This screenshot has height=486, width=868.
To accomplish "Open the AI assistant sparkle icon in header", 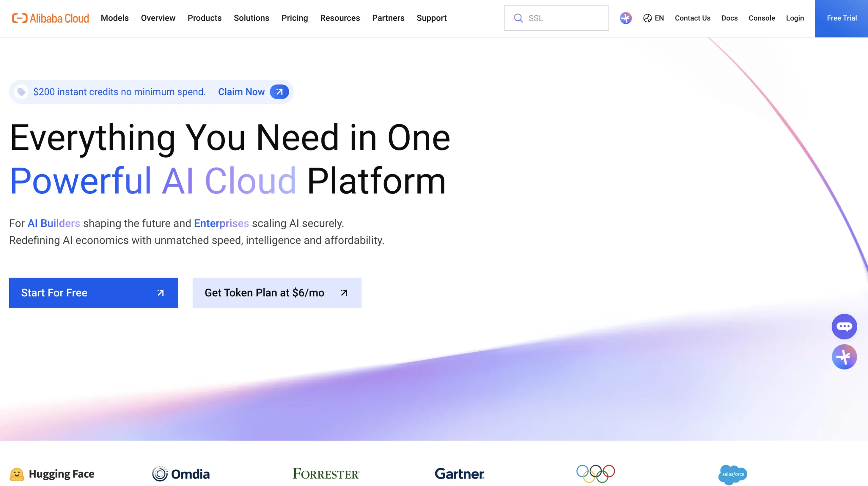I will point(626,18).
